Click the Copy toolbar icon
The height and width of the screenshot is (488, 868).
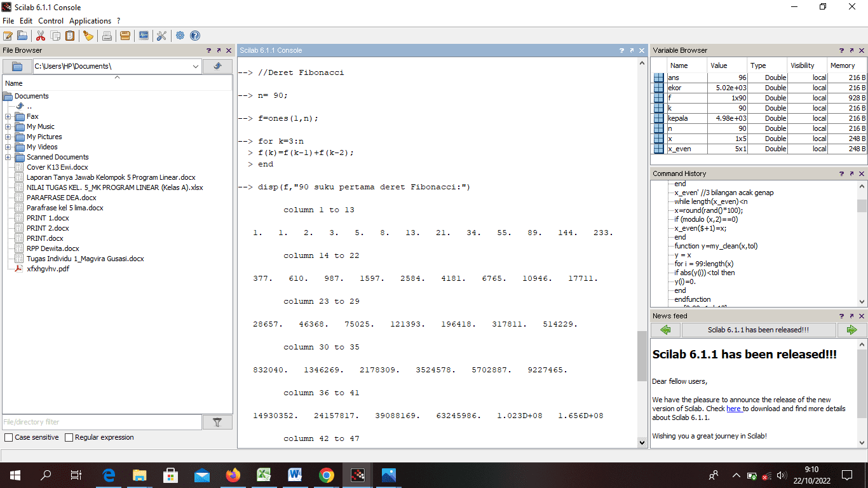point(56,36)
